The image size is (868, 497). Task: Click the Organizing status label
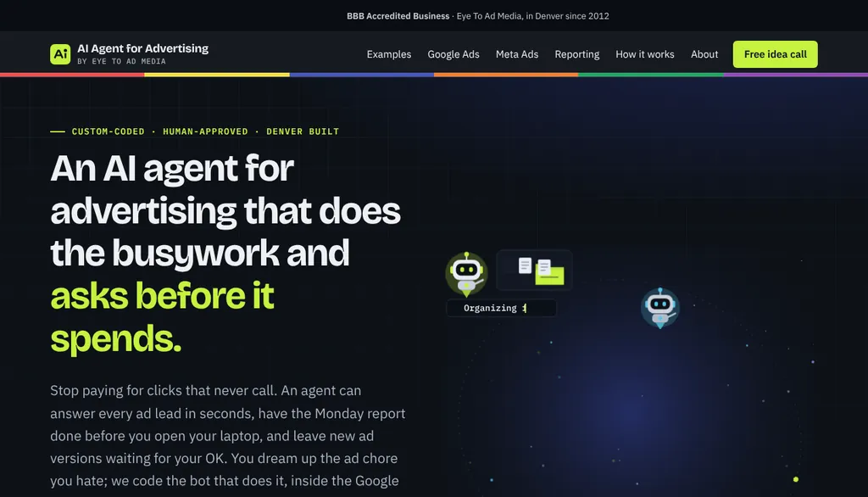coord(501,308)
